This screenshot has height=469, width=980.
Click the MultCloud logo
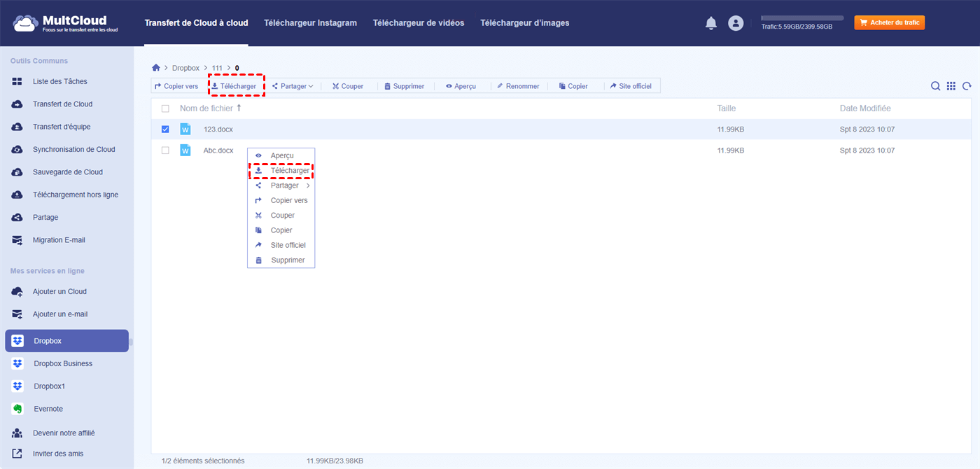pos(65,23)
